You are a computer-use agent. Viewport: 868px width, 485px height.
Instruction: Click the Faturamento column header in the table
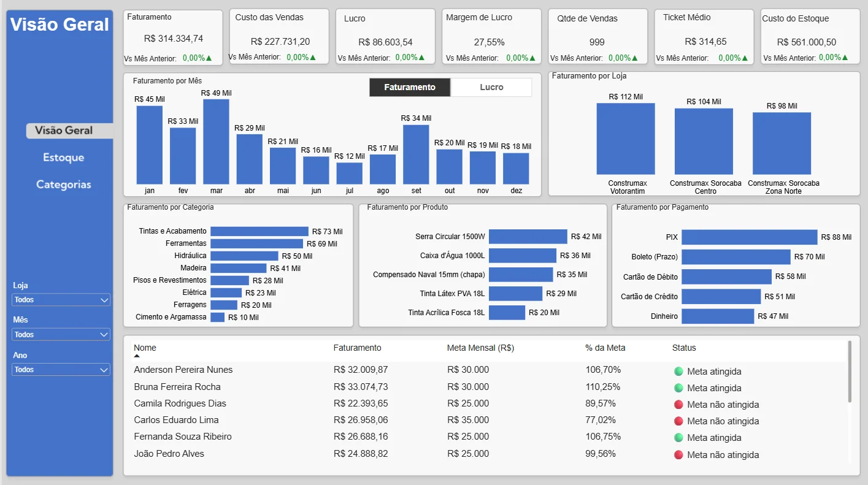(357, 348)
